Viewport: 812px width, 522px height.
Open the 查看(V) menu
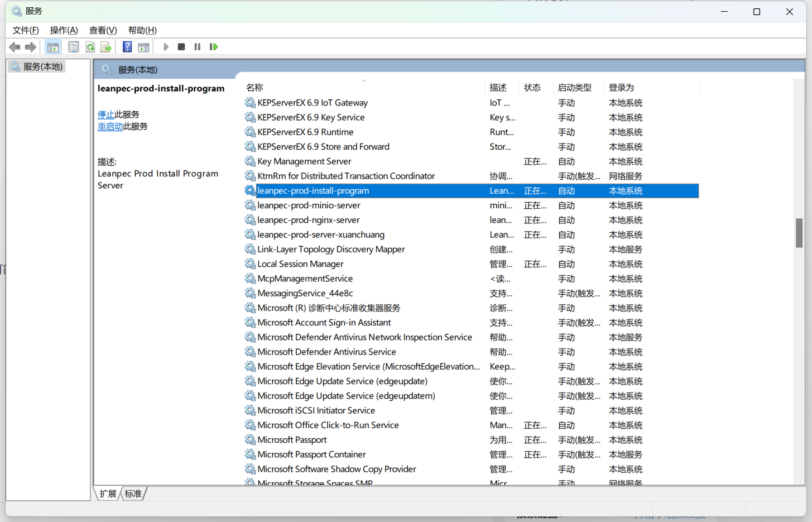103,30
